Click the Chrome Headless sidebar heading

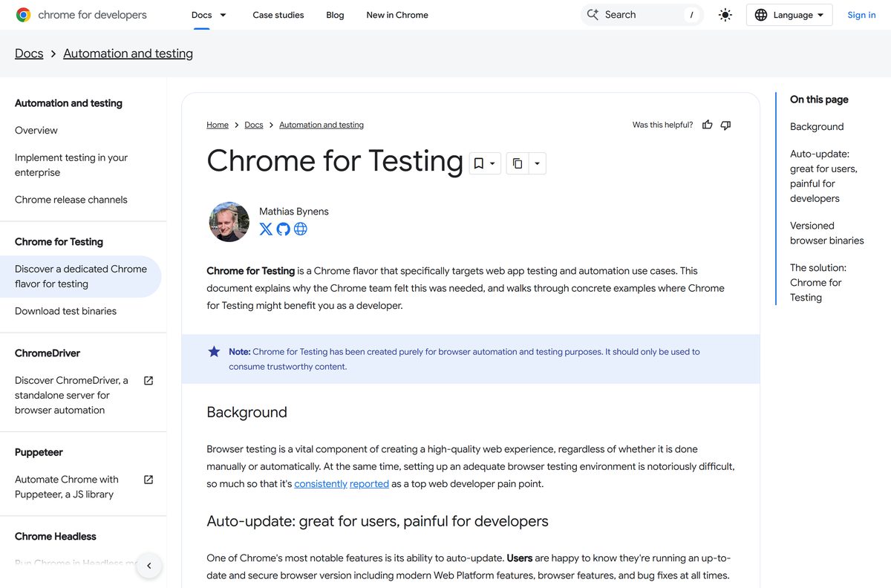[56, 536]
